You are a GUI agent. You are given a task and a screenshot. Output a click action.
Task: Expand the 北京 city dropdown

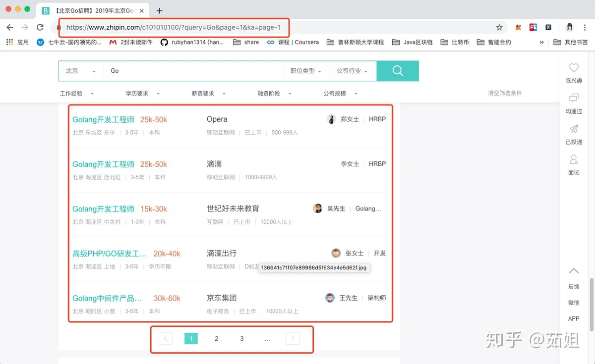80,71
